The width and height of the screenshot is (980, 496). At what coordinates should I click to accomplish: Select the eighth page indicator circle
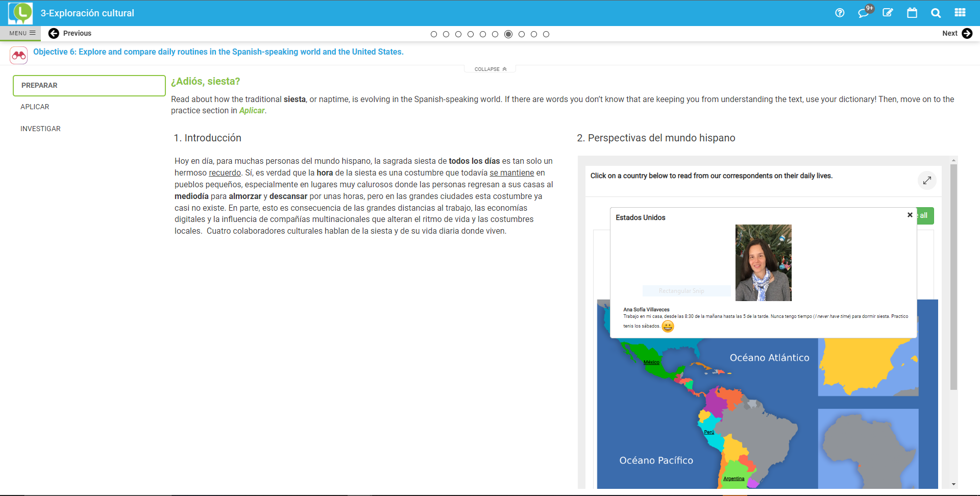pos(522,34)
